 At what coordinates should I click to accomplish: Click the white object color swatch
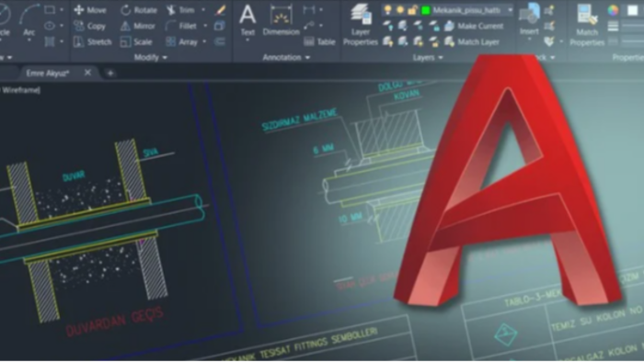click(x=633, y=10)
